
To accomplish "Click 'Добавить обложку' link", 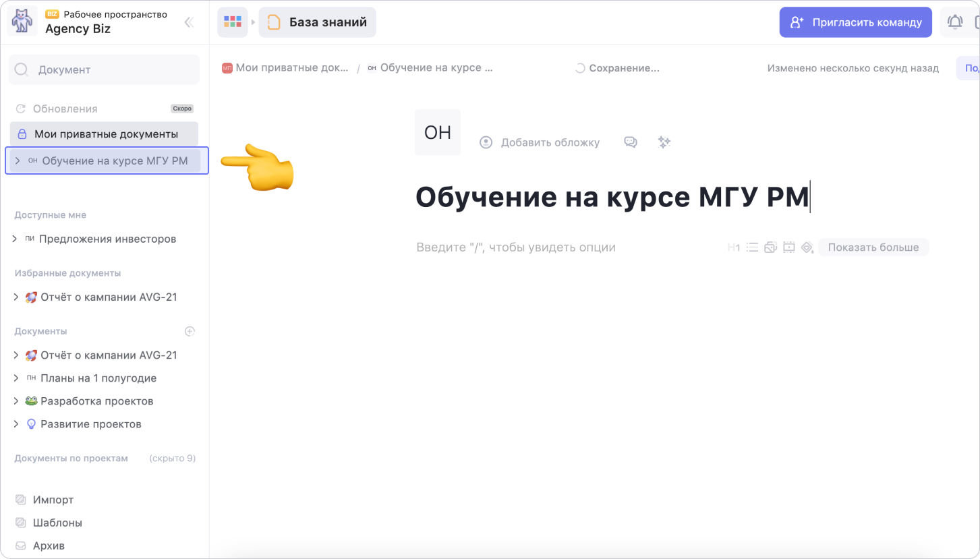I will pyautogui.click(x=549, y=142).
